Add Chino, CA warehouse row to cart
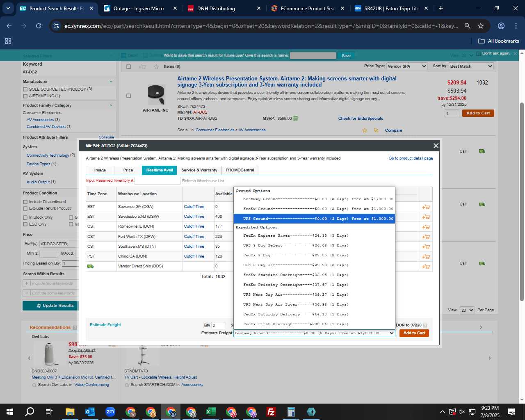 [x=426, y=256]
